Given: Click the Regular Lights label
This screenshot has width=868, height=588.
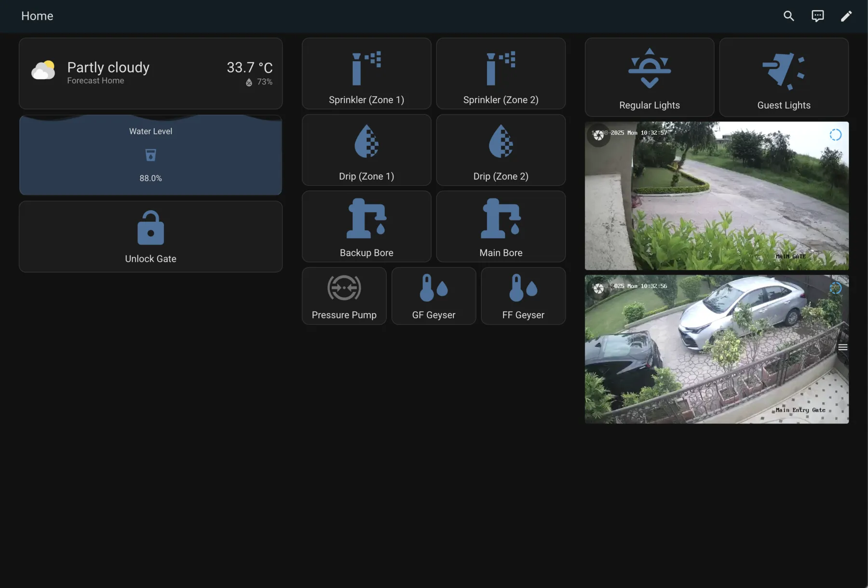Looking at the screenshot, I should pos(650,105).
